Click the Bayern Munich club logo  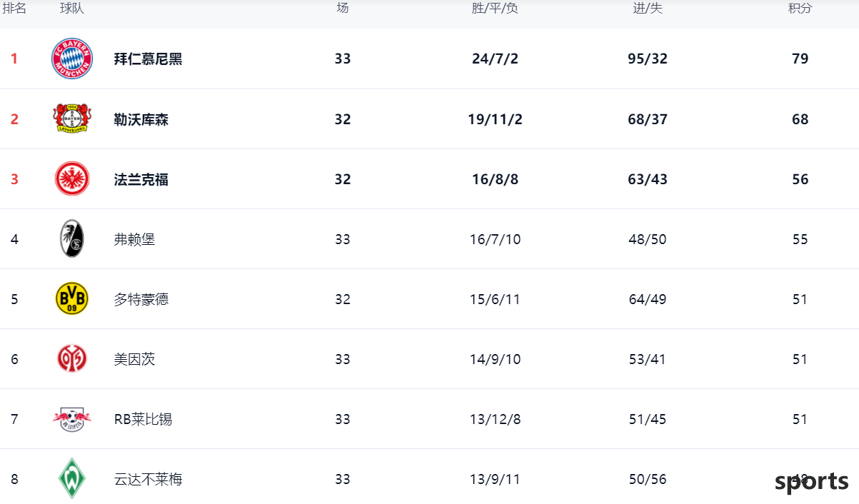pyautogui.click(x=72, y=59)
